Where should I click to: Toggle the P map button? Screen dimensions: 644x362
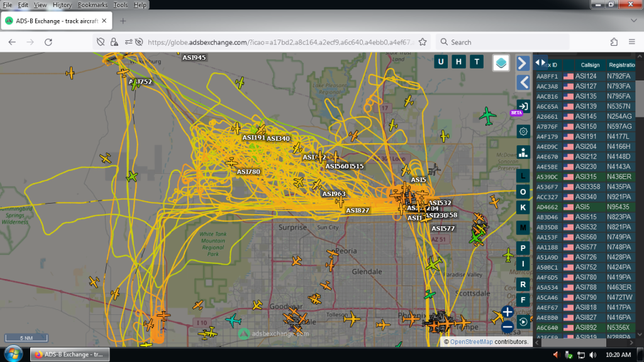[x=523, y=248]
